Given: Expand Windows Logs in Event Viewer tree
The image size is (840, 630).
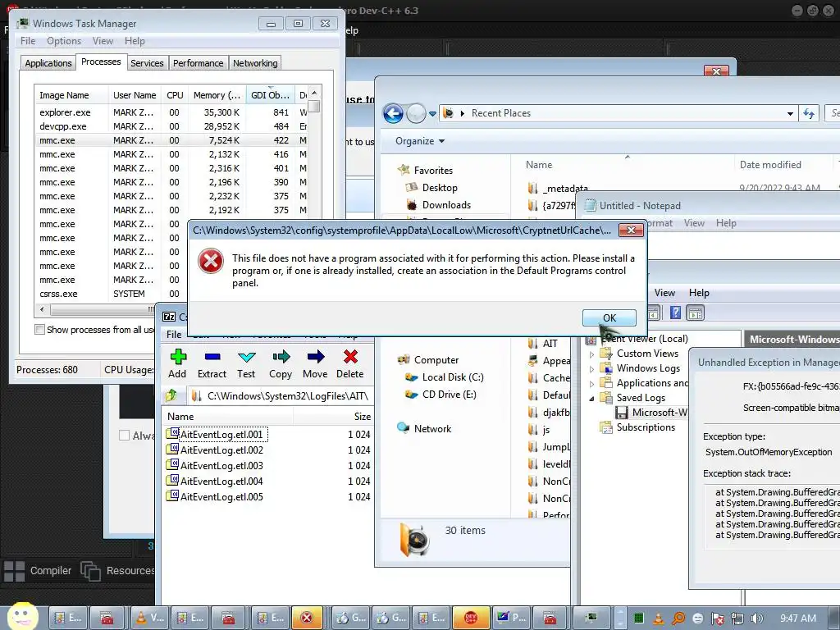Looking at the screenshot, I should pos(591,368).
